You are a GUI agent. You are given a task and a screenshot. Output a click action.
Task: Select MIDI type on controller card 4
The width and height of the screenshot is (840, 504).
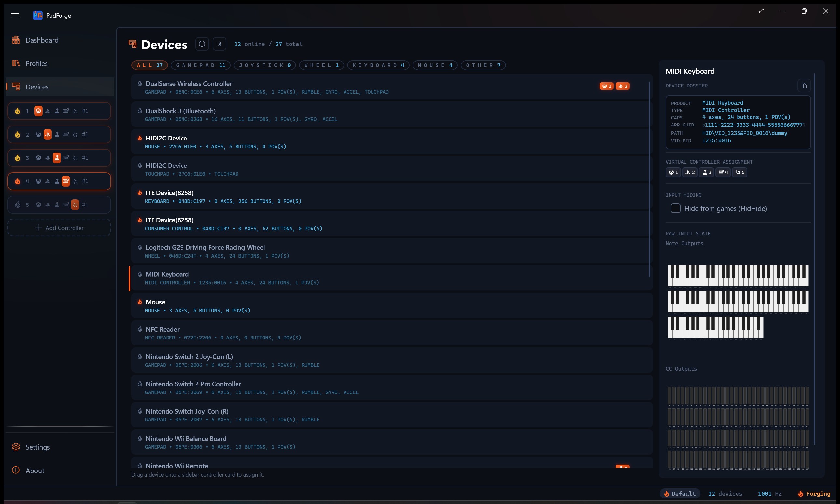(x=75, y=181)
